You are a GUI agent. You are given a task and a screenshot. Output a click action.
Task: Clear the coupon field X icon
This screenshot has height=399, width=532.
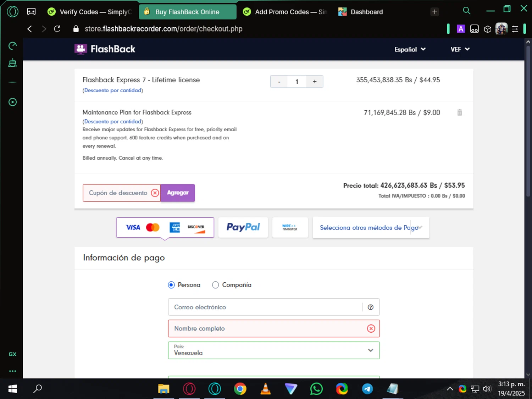[155, 193]
